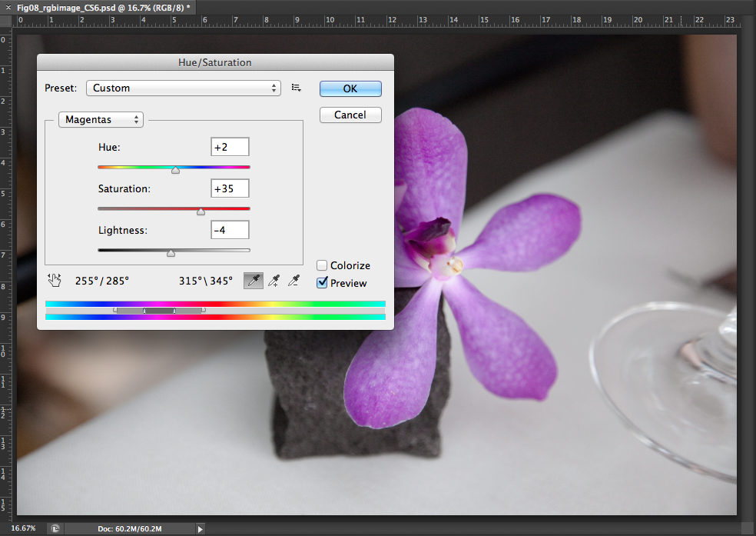The image size is (756, 536).
Task: Click the Lightness slider handle
Action: click(171, 253)
